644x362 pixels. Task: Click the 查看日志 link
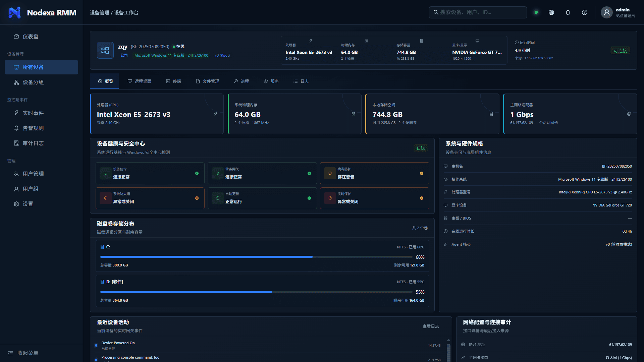(x=431, y=326)
